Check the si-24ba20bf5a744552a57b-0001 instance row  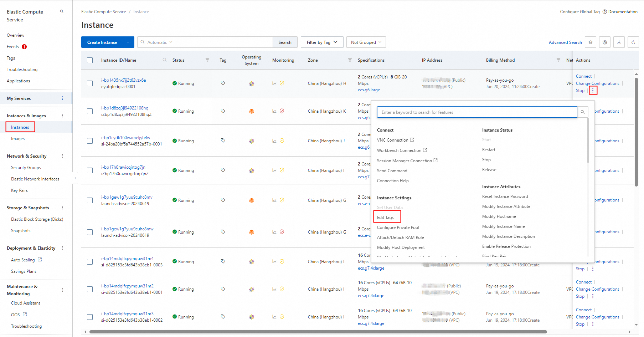90,141
